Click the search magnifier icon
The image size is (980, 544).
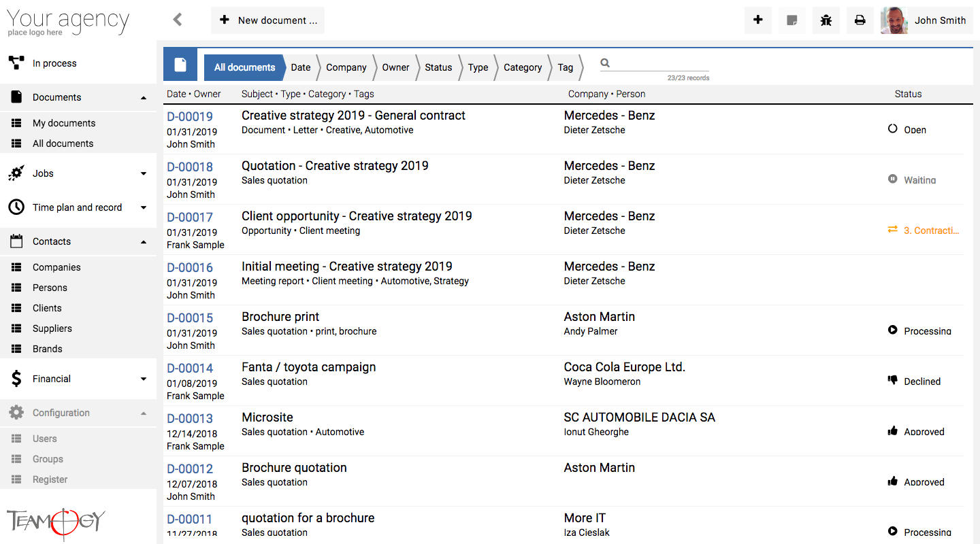(x=605, y=63)
